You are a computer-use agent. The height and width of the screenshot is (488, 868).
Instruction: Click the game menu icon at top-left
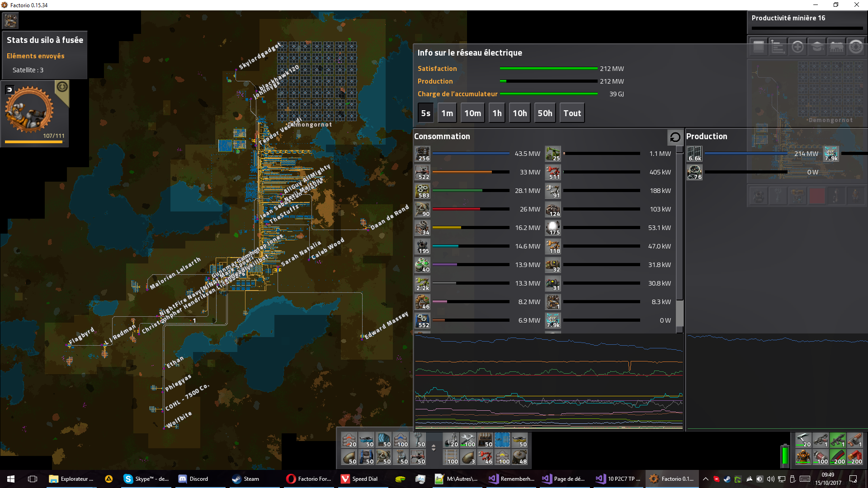pos(10,20)
